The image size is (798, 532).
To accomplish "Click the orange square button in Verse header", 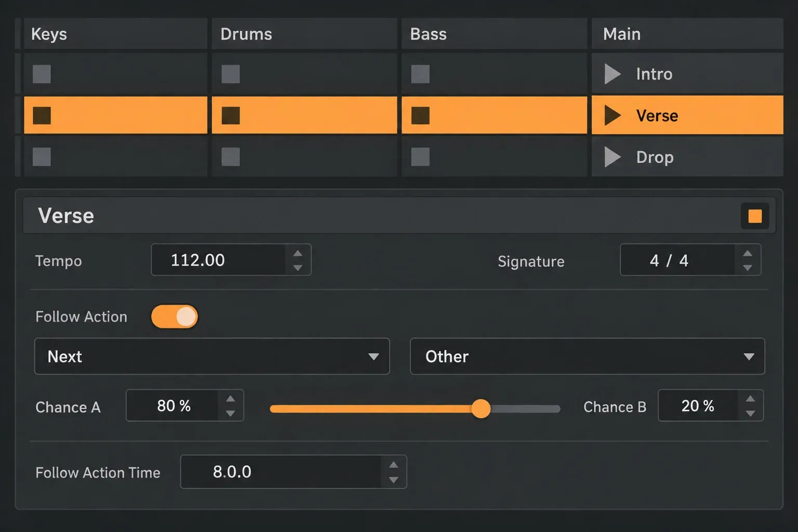I will (x=755, y=216).
